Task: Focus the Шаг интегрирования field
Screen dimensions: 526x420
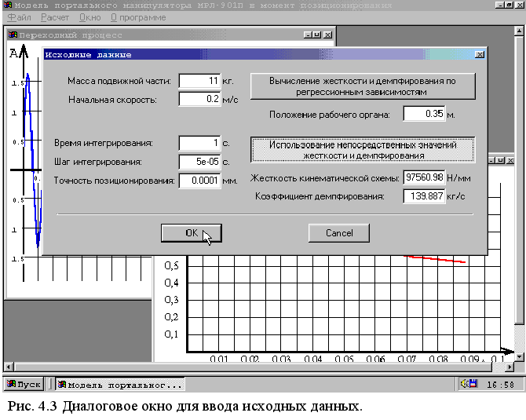Action: pyautogui.click(x=200, y=162)
